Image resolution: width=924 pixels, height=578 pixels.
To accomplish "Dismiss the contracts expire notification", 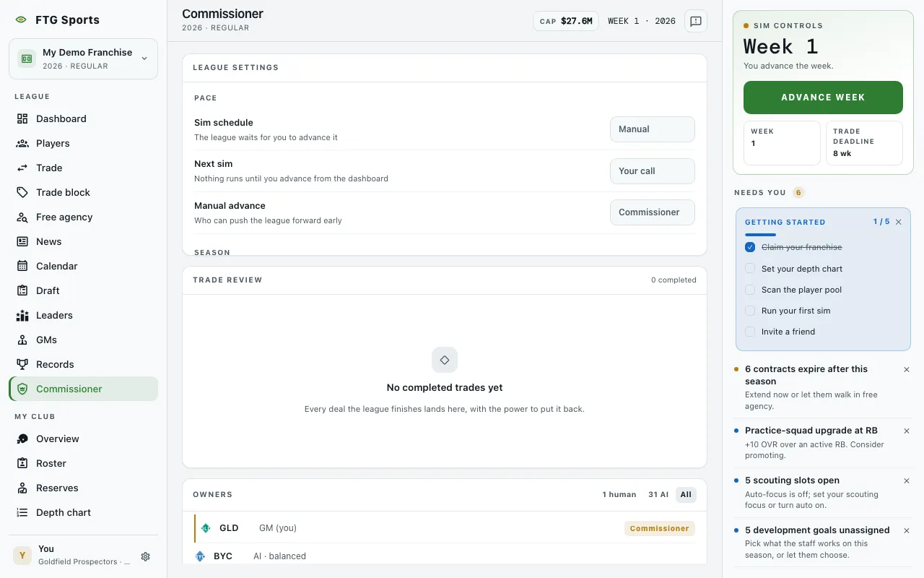I will click(907, 369).
